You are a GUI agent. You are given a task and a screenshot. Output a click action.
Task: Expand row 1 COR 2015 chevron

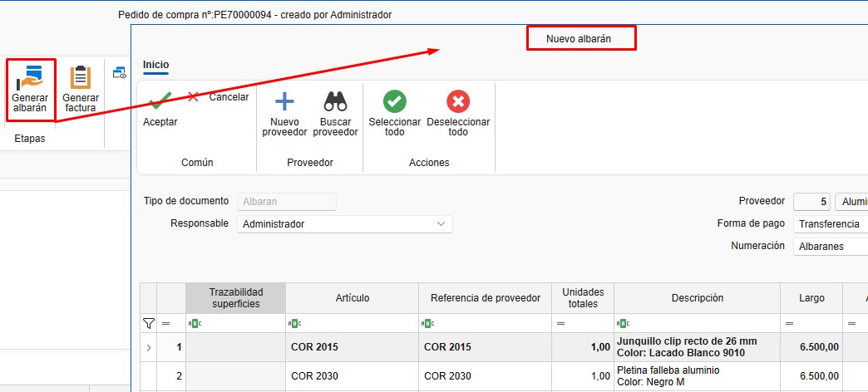pyautogui.click(x=148, y=348)
